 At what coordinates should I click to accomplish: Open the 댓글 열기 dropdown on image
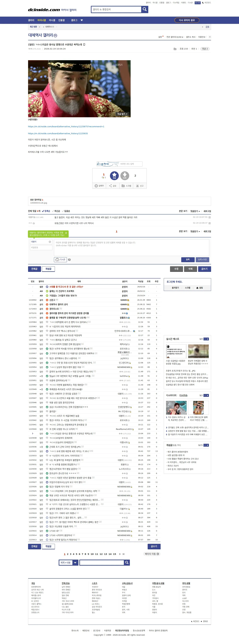[x=122, y=114]
